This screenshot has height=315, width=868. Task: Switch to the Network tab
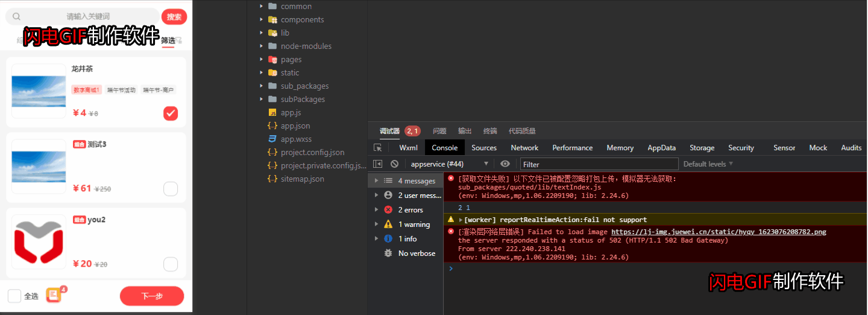click(524, 148)
